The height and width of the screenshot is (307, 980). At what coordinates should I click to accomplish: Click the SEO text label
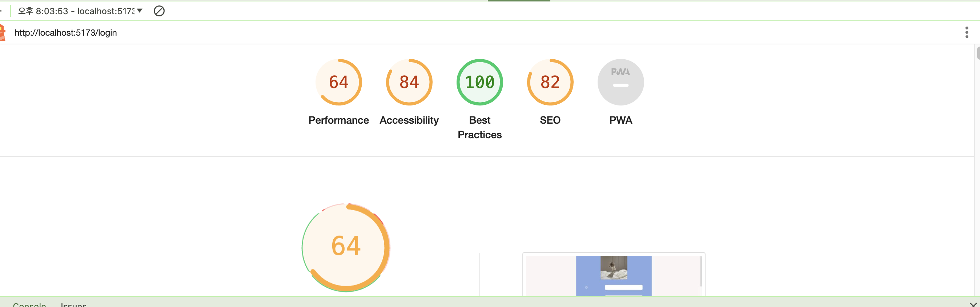click(x=550, y=120)
